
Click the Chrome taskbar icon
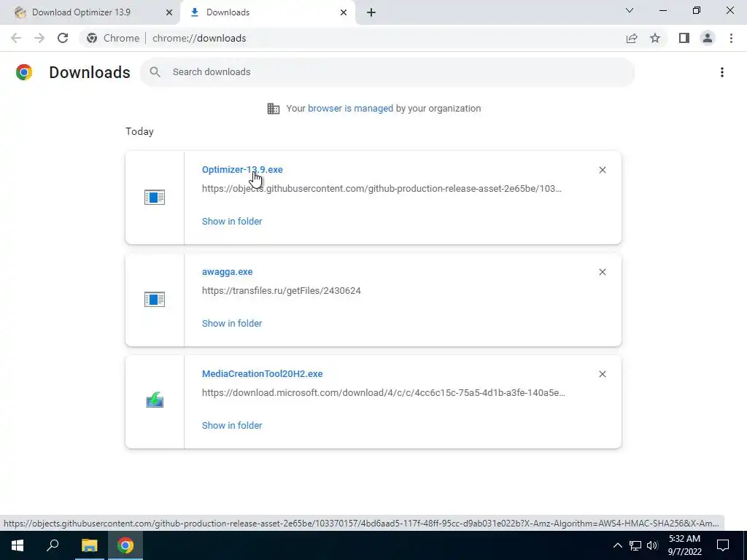125,545
